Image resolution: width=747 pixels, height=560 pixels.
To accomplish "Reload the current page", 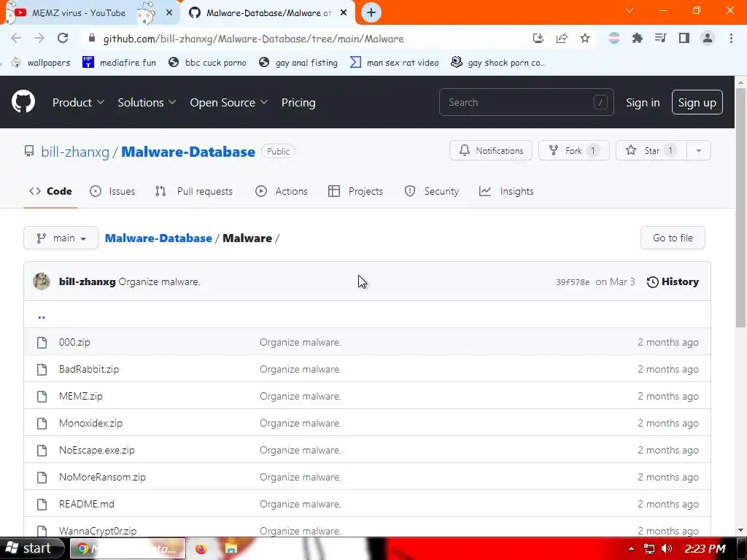I will 63,39.
